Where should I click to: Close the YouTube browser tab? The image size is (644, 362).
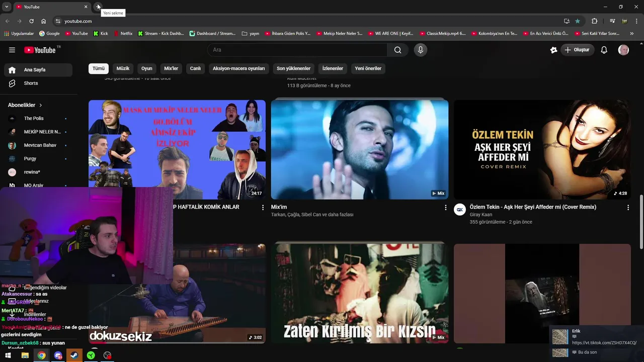point(86,7)
